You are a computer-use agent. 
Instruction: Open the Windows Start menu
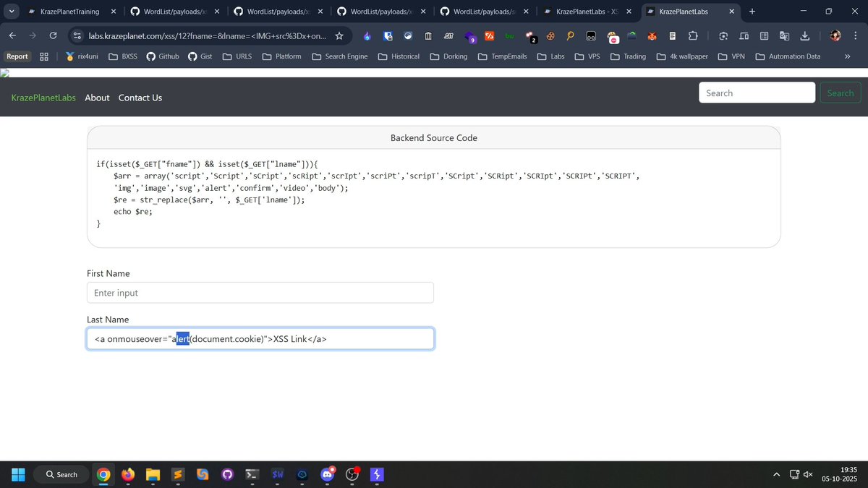pos(18,474)
